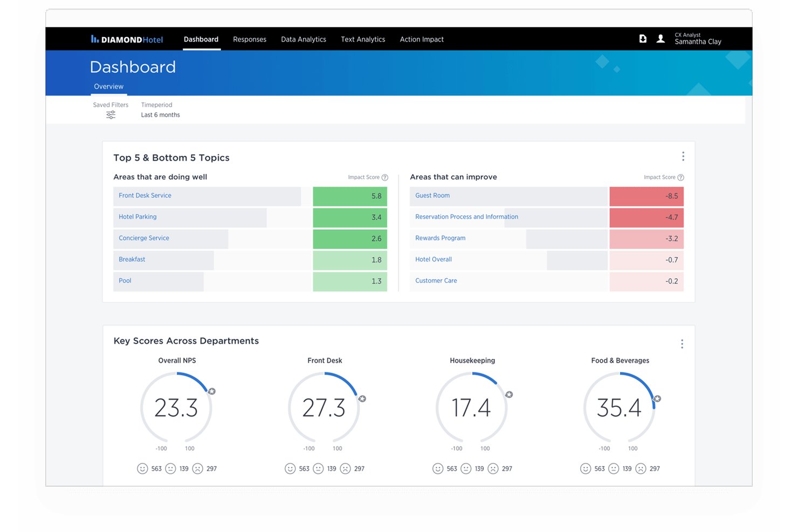Open the Responses tab
Screen dimensions: 798x532
point(250,39)
